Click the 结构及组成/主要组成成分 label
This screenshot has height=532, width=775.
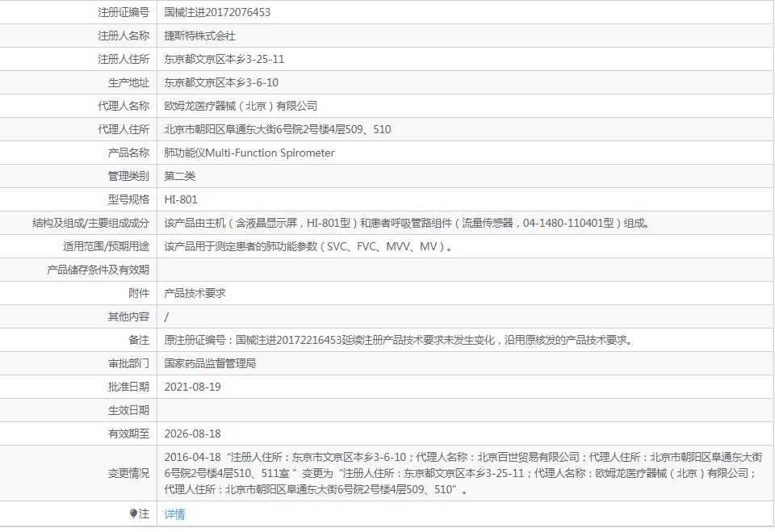[x=91, y=223]
